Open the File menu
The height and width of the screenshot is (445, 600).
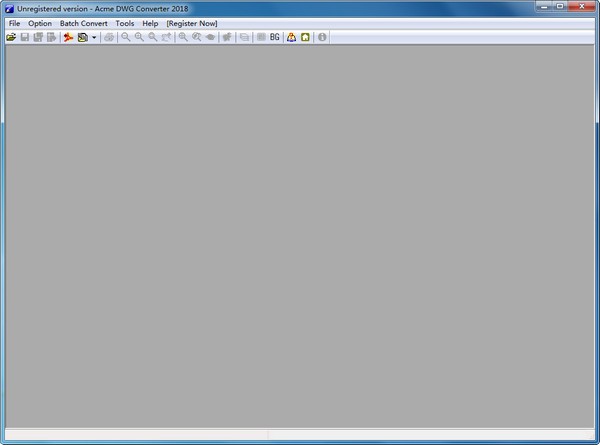(14, 23)
